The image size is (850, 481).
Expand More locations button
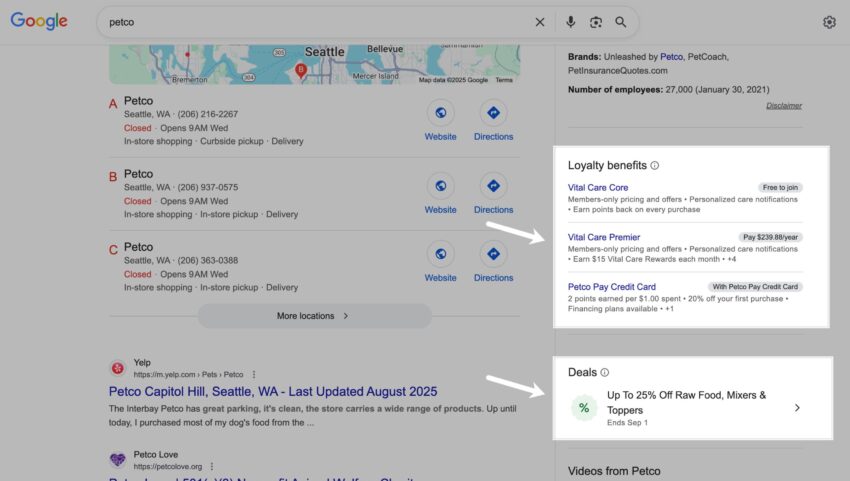pyautogui.click(x=314, y=316)
